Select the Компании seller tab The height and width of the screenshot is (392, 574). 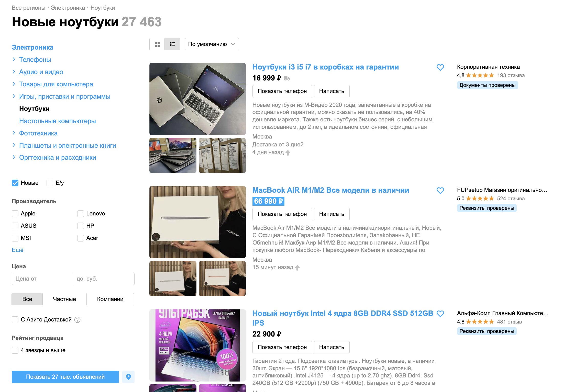coord(110,299)
